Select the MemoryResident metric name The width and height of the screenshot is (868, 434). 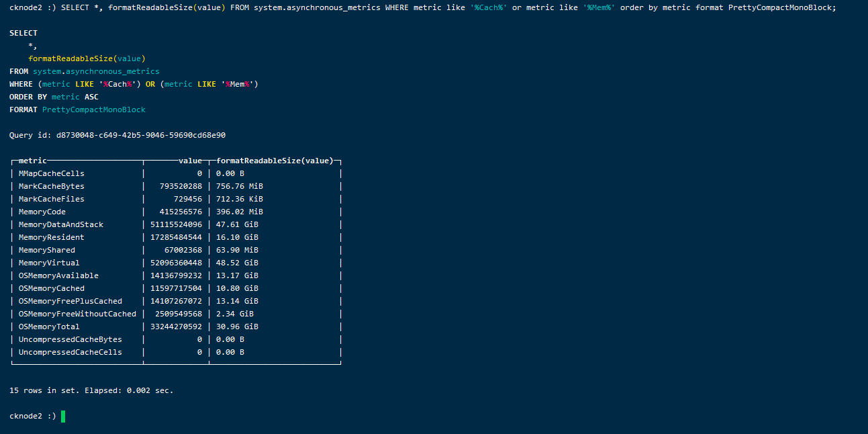(52, 237)
